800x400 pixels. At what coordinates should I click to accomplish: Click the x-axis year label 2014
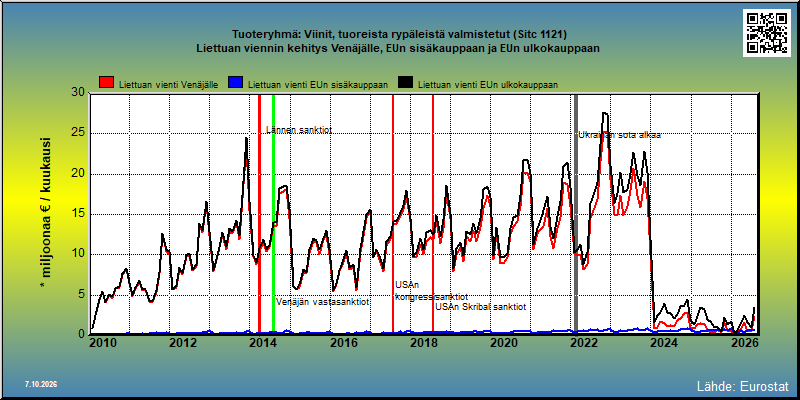[x=263, y=343]
